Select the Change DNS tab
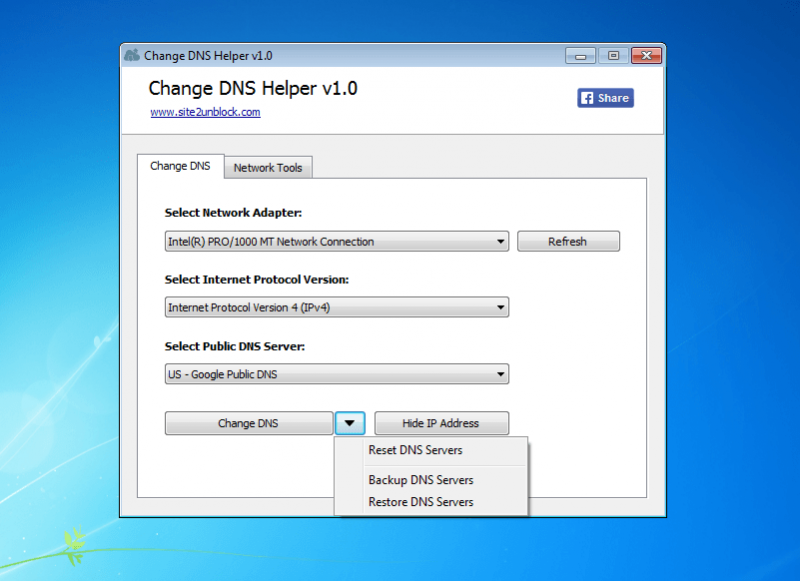 tap(180, 166)
